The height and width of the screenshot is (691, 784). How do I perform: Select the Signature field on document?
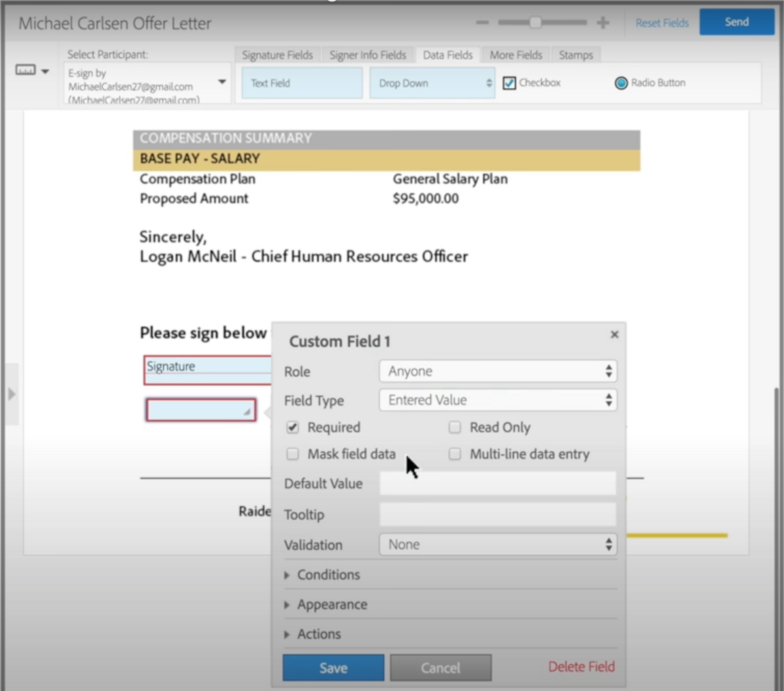tap(208, 369)
